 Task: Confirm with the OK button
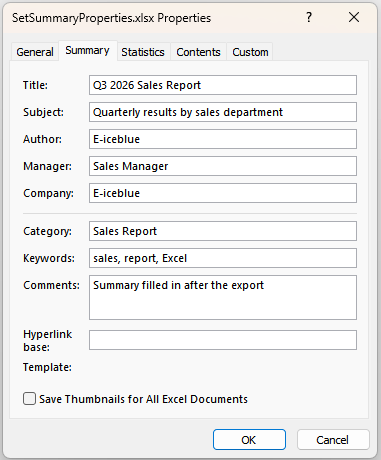249,440
